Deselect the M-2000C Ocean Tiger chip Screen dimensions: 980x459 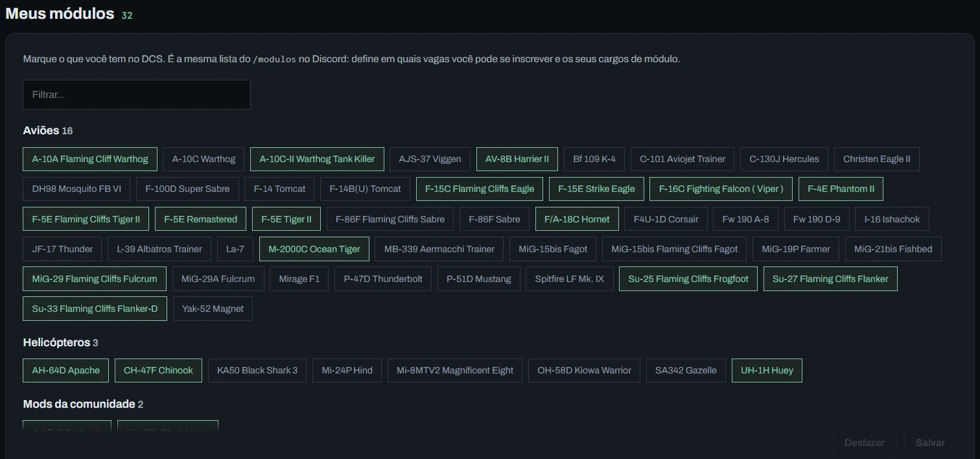point(314,249)
